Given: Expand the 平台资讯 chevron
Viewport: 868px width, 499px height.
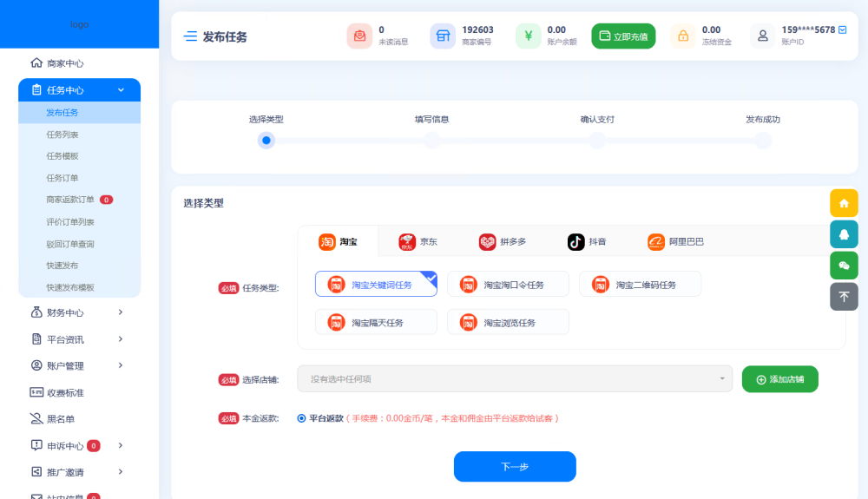Looking at the screenshot, I should pos(121,338).
